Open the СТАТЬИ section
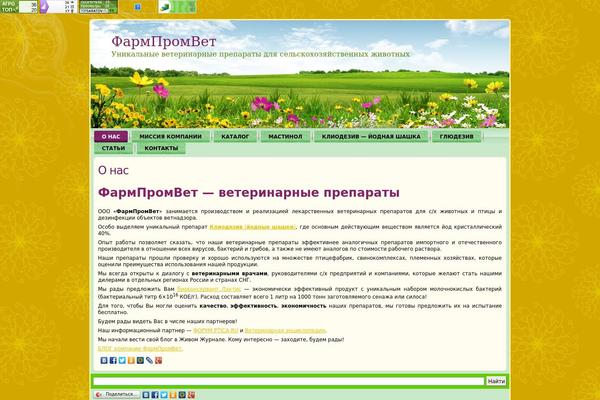600x400 pixels. [x=114, y=148]
